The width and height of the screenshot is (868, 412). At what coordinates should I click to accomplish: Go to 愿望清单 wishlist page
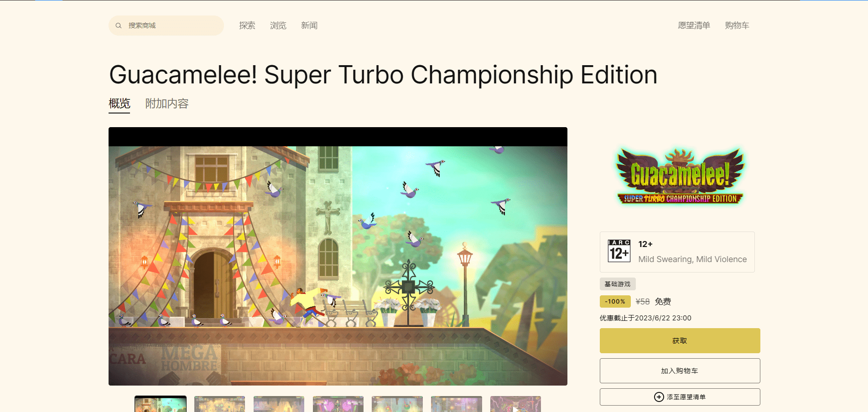point(694,26)
